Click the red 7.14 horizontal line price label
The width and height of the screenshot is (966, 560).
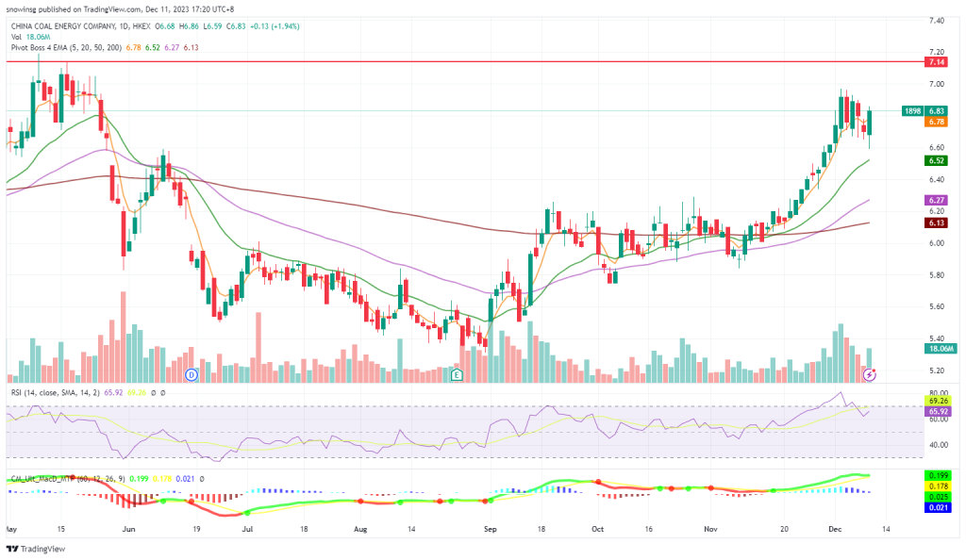pos(937,62)
